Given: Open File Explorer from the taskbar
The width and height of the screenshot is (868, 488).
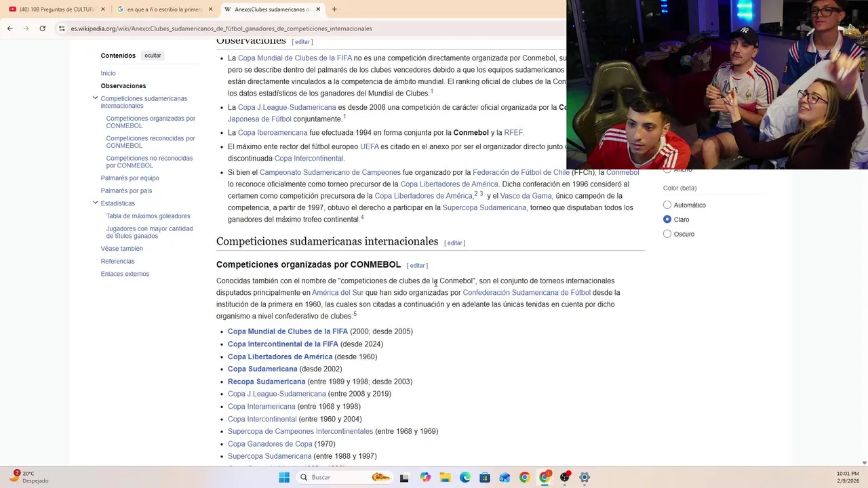Looking at the screenshot, I should (445, 477).
